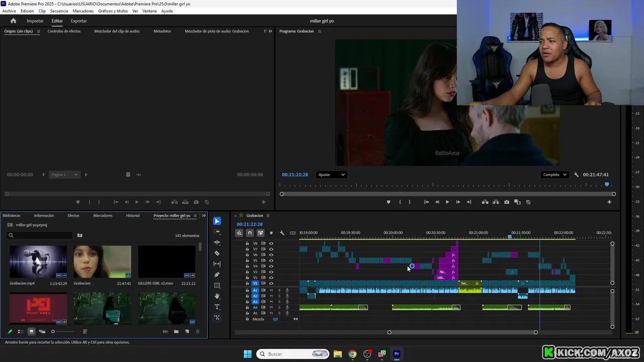644x362 pixels.
Task: Toggle project writable green pencil icon
Action: [x=10, y=331]
